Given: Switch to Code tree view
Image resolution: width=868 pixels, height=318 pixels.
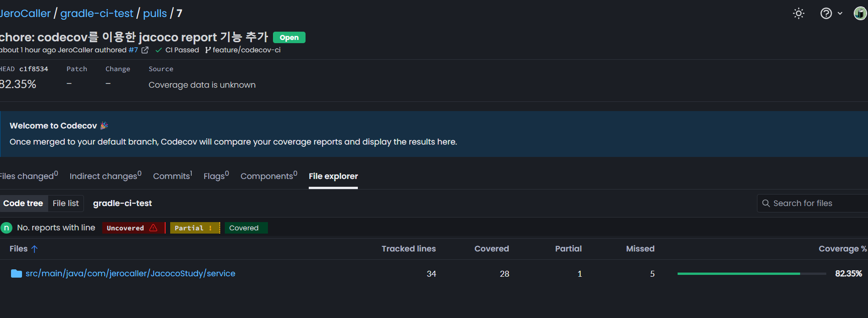Looking at the screenshot, I should pos(23,203).
